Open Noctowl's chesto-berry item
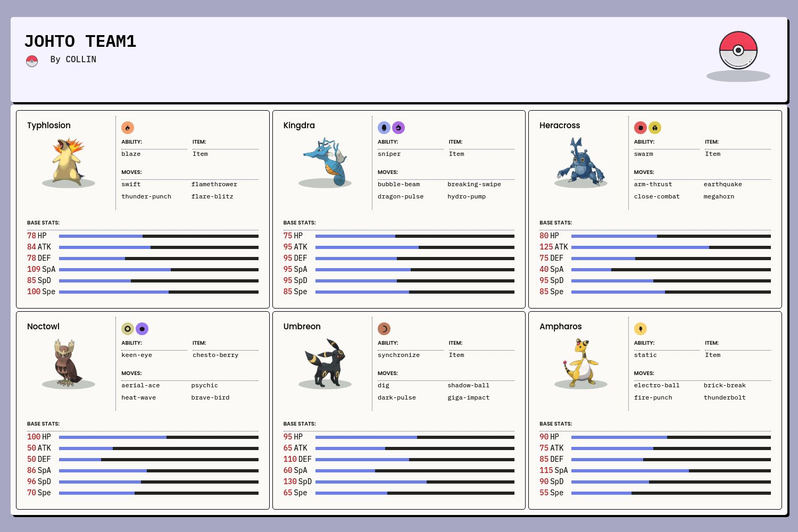Viewport: 798px width, 532px height. coord(215,355)
